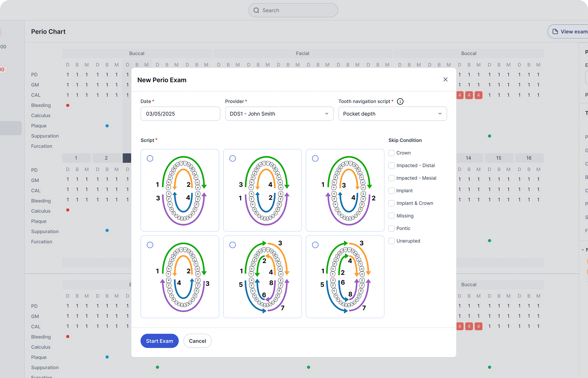Select tooth number 15 header
This screenshot has width=588, height=378.
pyautogui.click(x=498, y=158)
